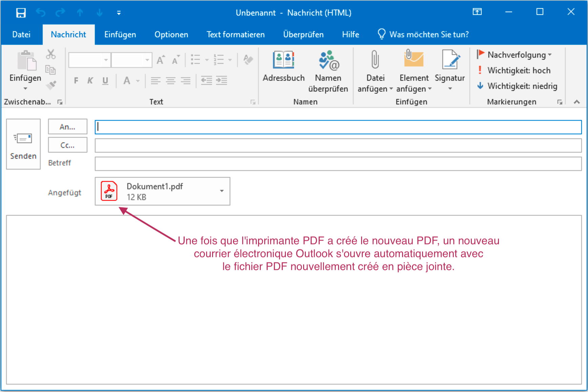Viewport: 588px width, 392px height.
Task: Toggle bold formatting with F button
Action: click(x=76, y=81)
